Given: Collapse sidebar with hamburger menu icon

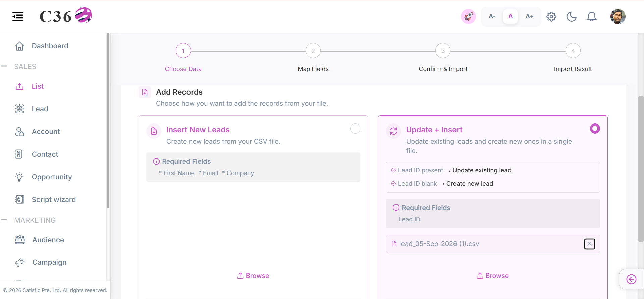Looking at the screenshot, I should 18,16.
